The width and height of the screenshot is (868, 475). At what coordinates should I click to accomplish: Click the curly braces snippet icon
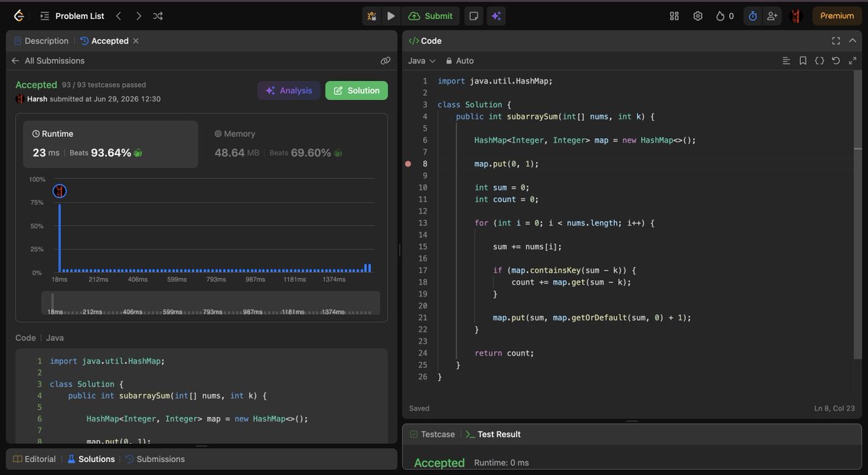820,61
